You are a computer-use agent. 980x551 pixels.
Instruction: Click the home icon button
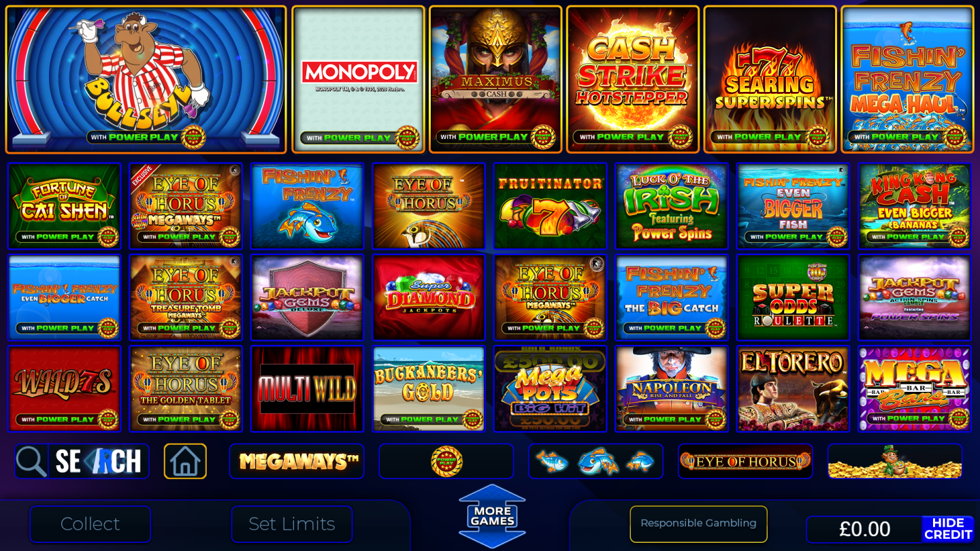point(185,461)
